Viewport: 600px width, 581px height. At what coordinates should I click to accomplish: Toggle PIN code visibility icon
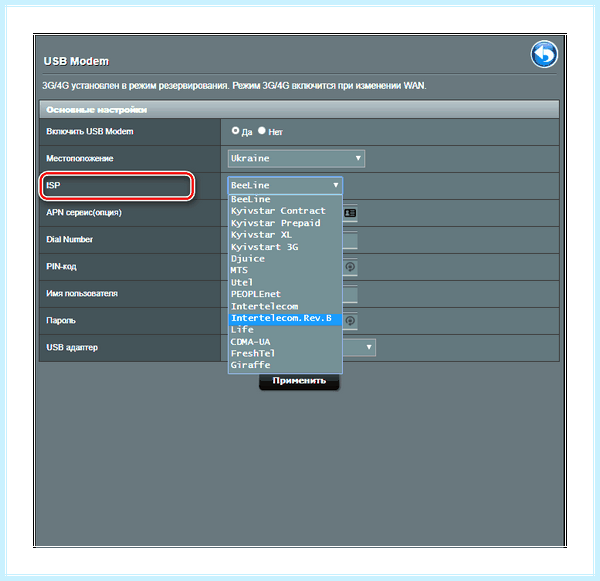tap(350, 267)
